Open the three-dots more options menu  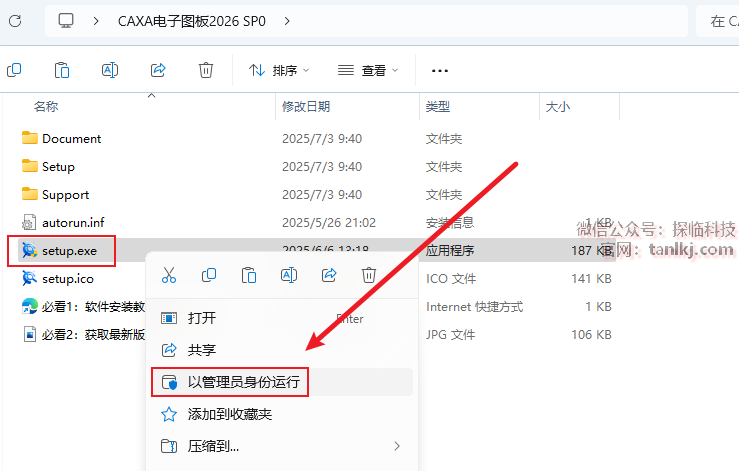pyautogui.click(x=440, y=71)
